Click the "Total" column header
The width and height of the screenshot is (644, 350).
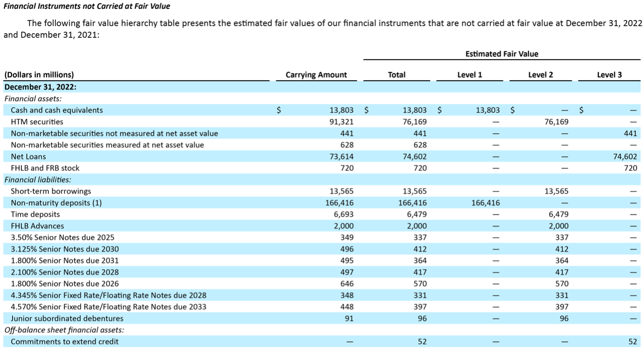(396, 75)
